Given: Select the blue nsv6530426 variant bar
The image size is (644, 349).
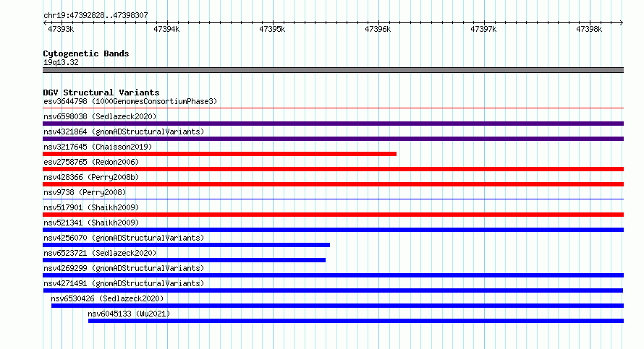Looking at the screenshot, I should (x=338, y=306).
